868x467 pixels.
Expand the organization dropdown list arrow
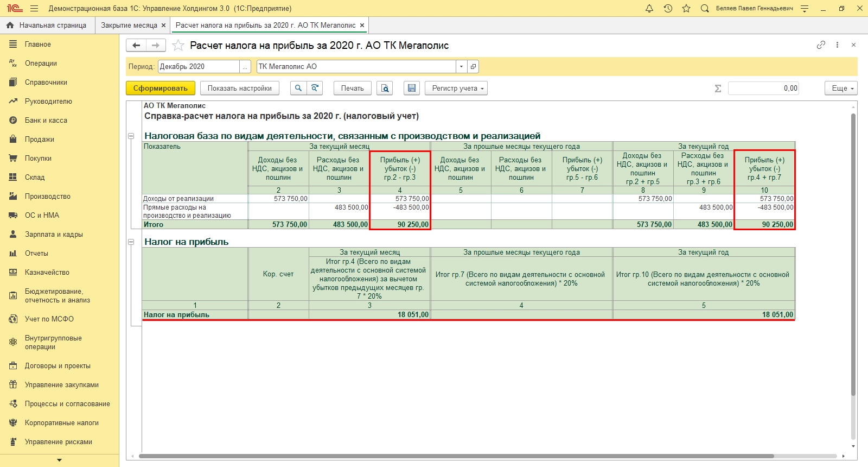(461, 66)
